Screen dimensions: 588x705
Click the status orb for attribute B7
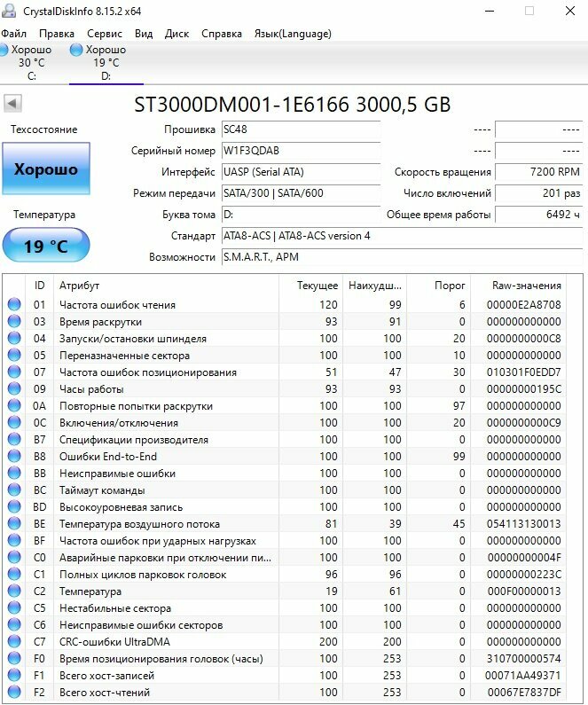tap(14, 439)
